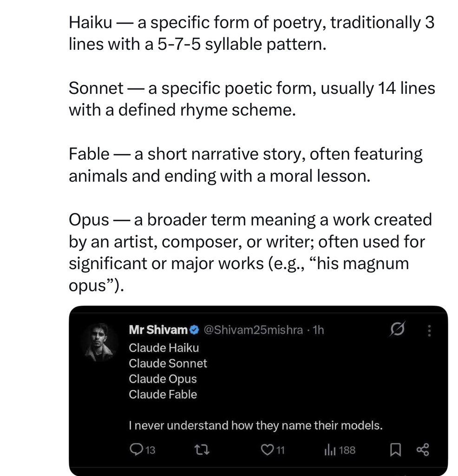
Task: Bookmark the quoted tweet
Action: click(395, 450)
